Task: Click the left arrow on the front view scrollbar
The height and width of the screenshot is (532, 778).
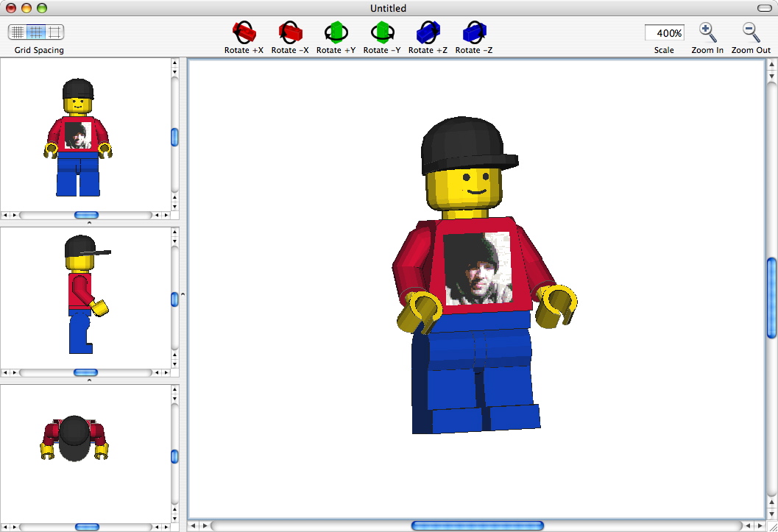Action: point(5,215)
